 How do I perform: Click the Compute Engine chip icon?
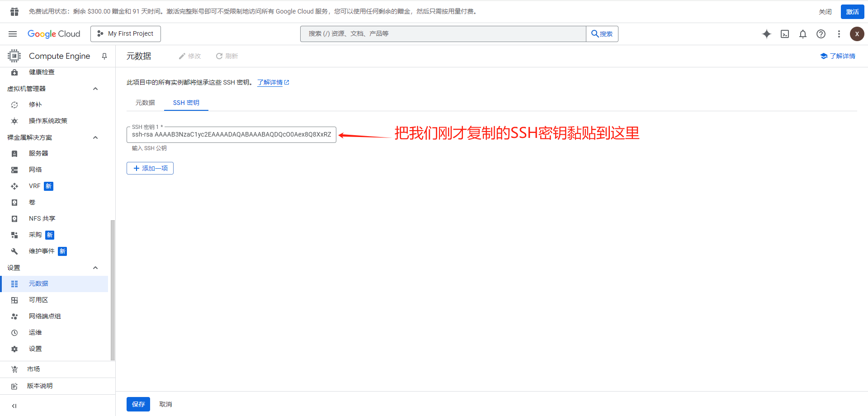[x=14, y=56]
